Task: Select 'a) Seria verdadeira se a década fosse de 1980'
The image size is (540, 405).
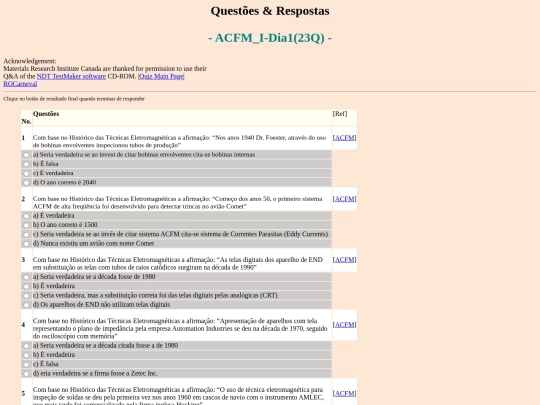Action: click(26, 277)
